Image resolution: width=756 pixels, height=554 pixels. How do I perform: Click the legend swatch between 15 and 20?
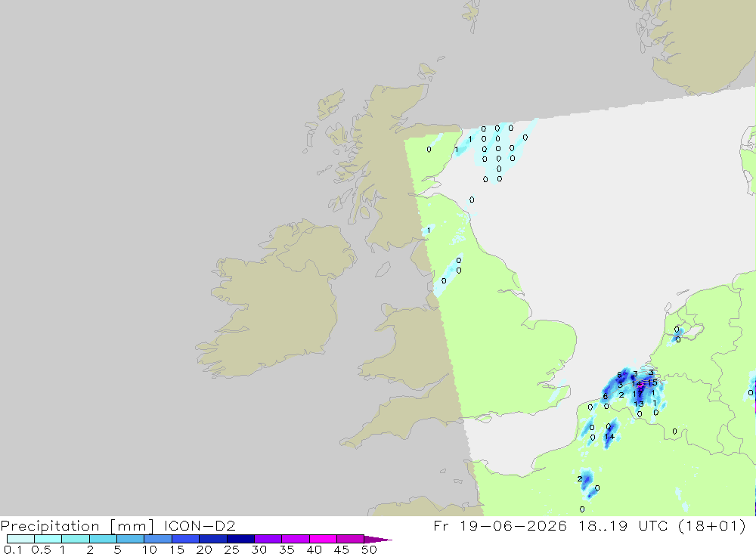[x=186, y=539]
